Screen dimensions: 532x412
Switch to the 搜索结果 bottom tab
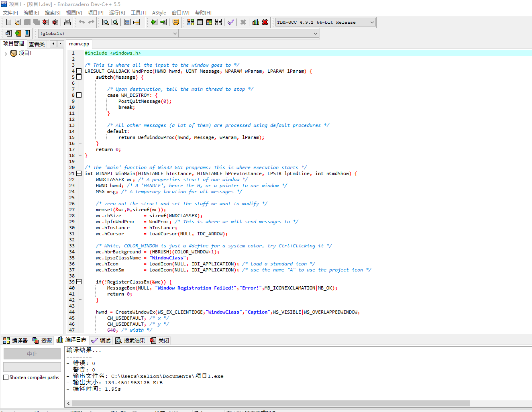[130, 341]
